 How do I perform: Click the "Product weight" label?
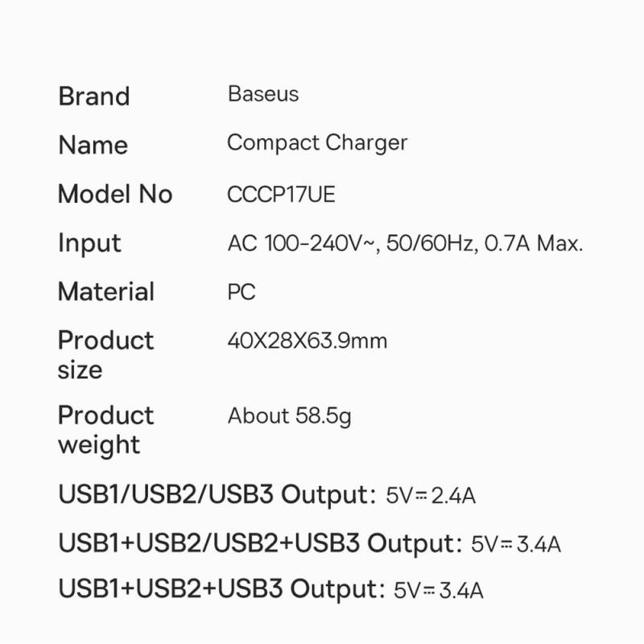(x=105, y=430)
